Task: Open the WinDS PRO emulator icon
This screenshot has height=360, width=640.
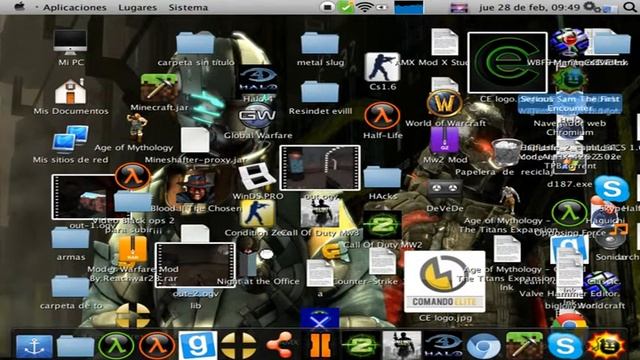Action: click(257, 176)
